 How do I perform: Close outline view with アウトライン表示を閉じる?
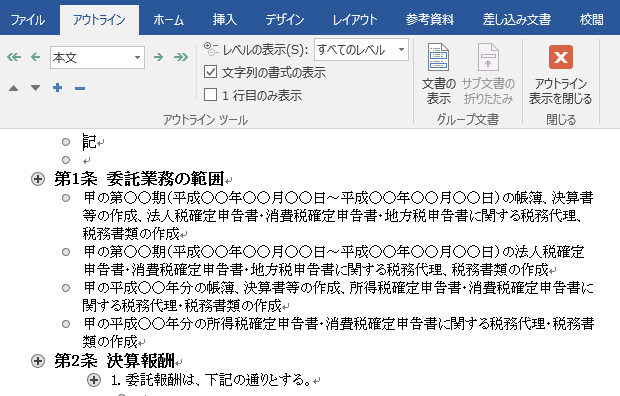[561, 74]
